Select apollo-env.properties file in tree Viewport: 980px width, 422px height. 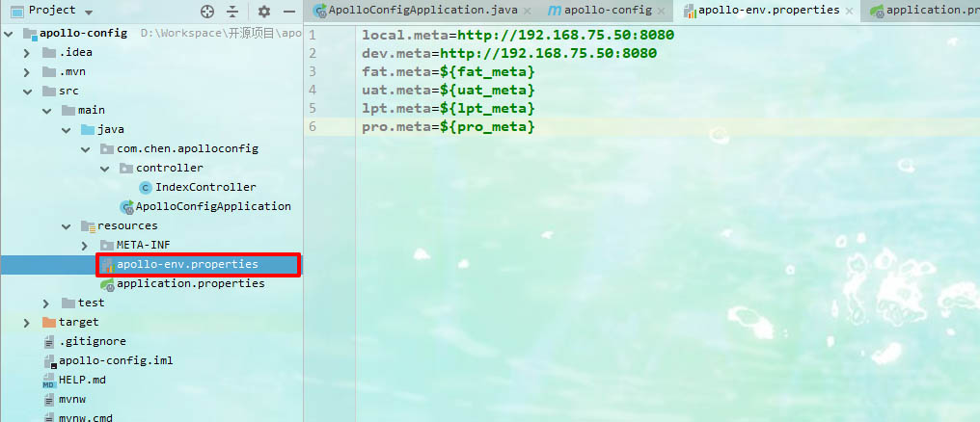[x=187, y=265]
